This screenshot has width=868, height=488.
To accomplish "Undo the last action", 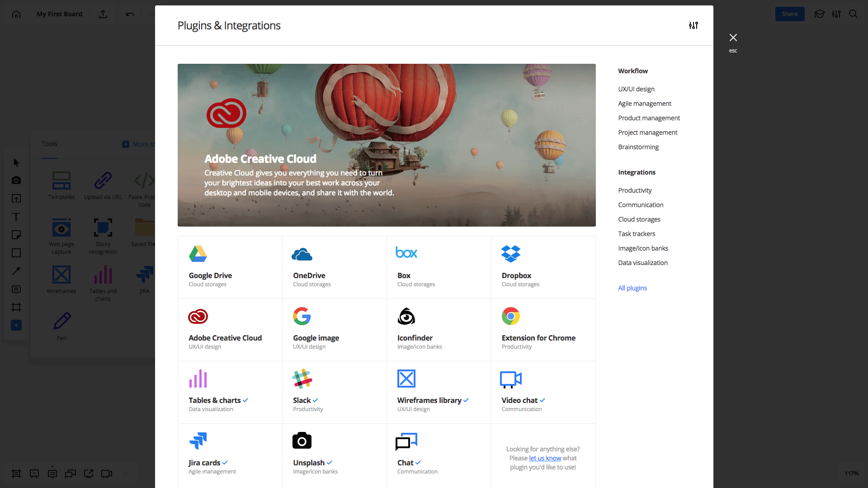I will (x=130, y=14).
